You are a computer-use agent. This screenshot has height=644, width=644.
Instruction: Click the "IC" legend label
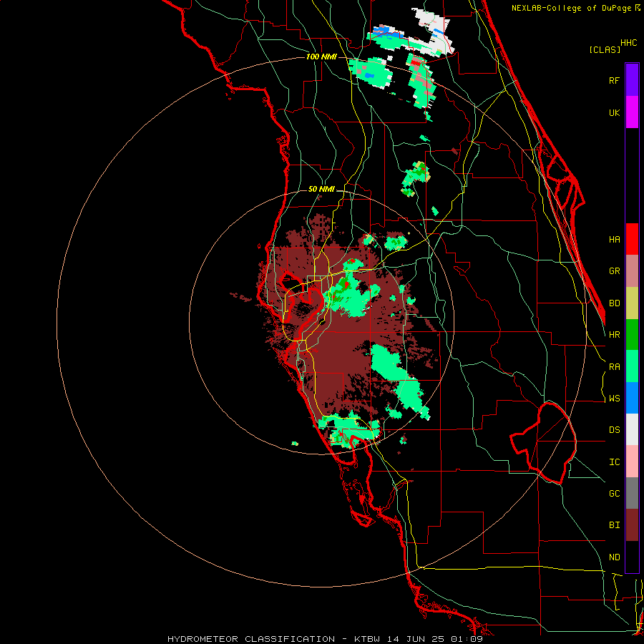pyautogui.click(x=614, y=462)
